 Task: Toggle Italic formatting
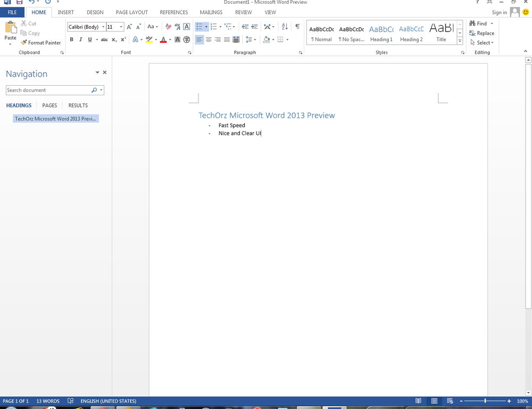coord(80,39)
